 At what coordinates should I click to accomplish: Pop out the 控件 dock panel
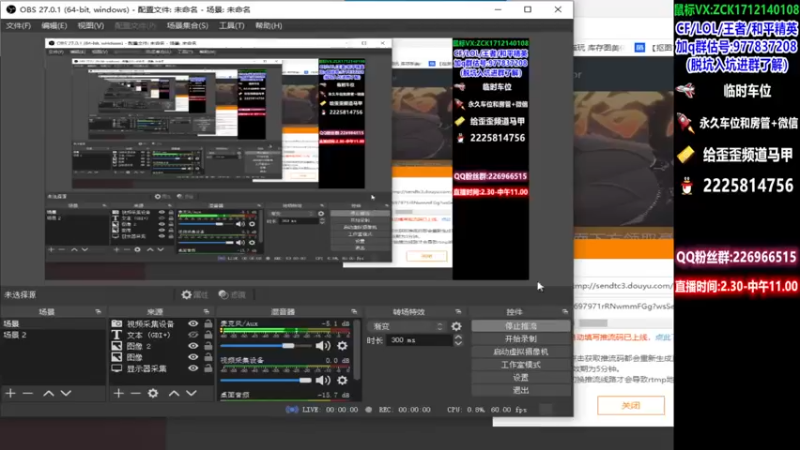pyautogui.click(x=565, y=312)
